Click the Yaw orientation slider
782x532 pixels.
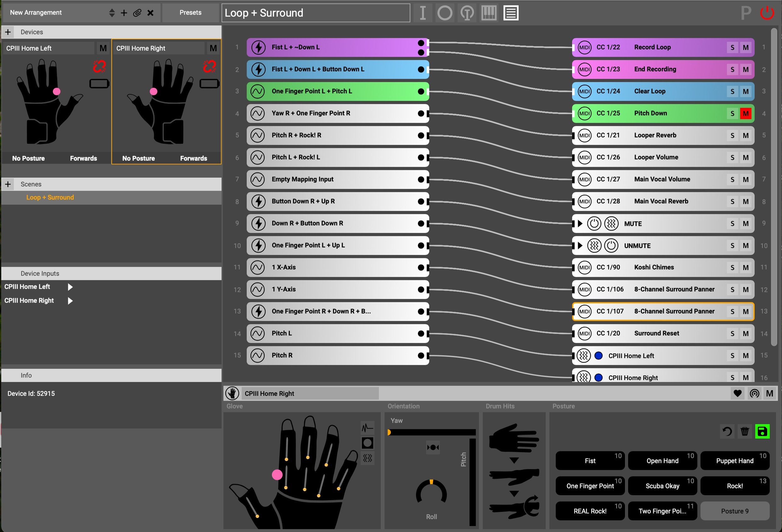coord(432,432)
